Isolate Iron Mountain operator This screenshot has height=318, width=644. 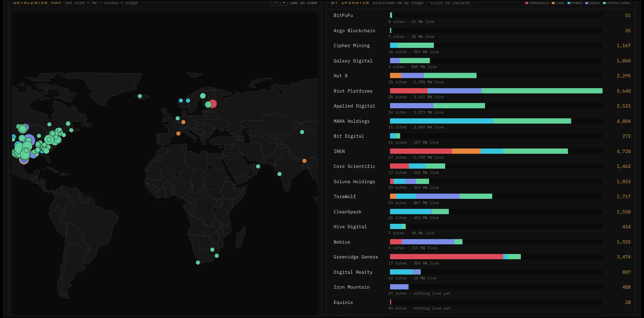pos(482,290)
